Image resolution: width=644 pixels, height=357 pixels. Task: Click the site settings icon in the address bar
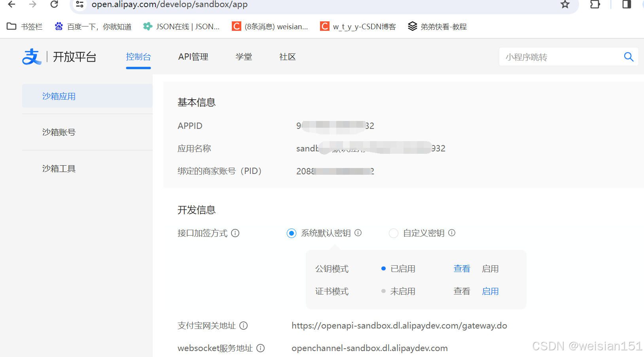pos(79,5)
